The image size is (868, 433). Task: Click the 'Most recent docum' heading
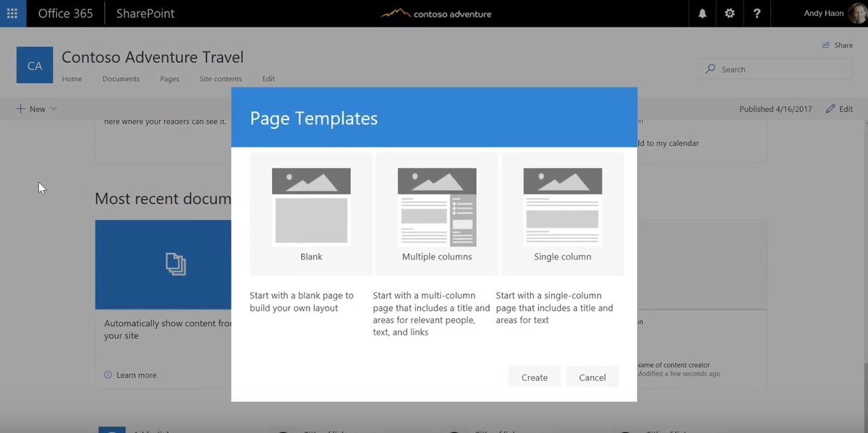163,198
